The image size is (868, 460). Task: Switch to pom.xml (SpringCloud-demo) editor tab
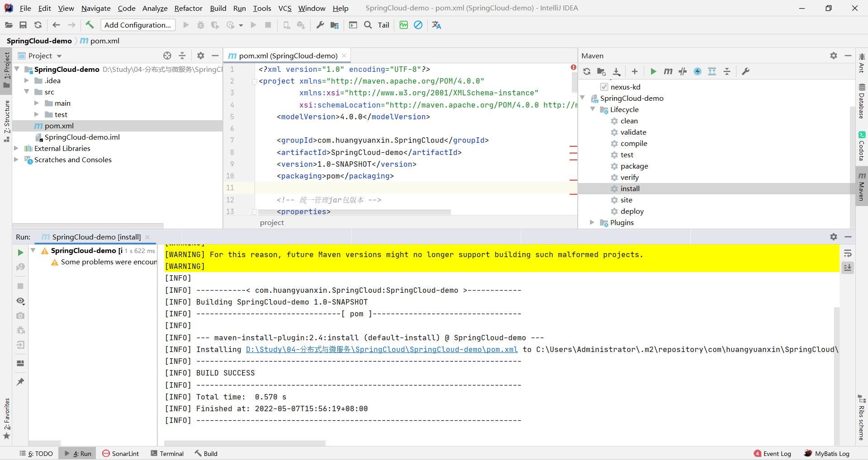(x=288, y=56)
